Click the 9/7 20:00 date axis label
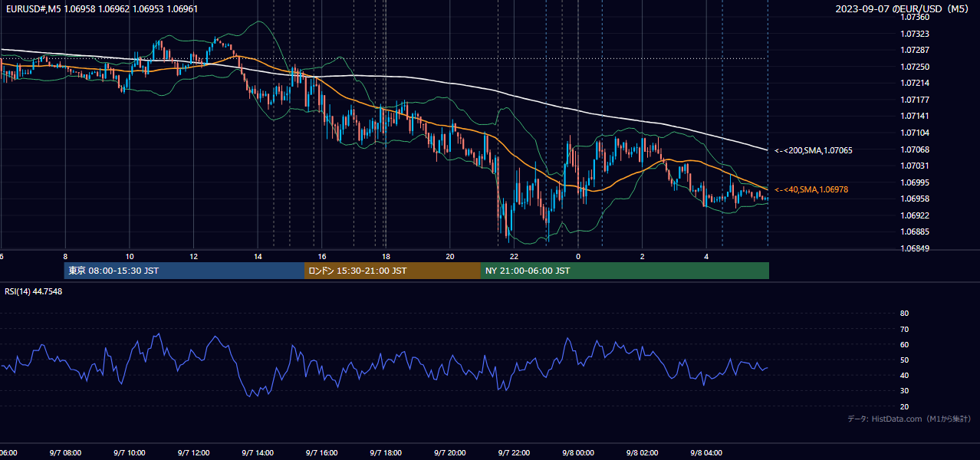This screenshot has width=980, height=460. 450,453
